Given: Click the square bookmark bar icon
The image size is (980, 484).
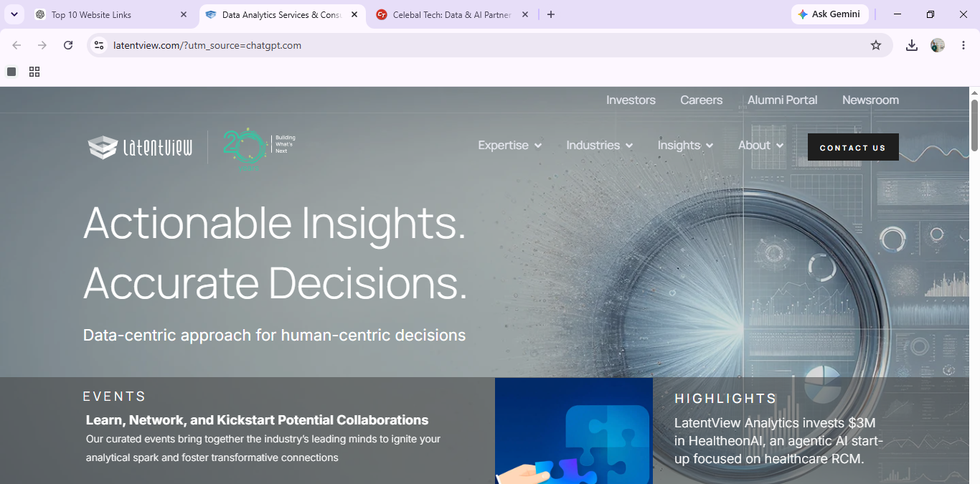Looking at the screenshot, I should pyautogui.click(x=11, y=72).
